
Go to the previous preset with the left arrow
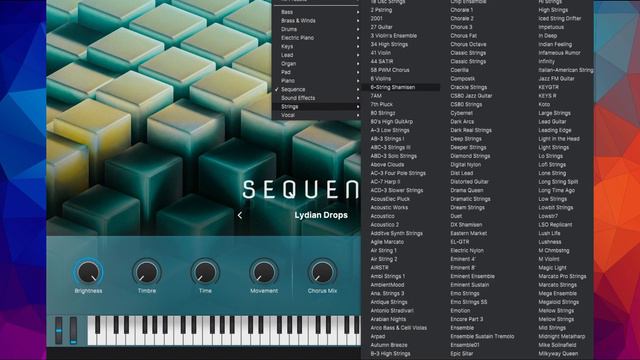240,215
